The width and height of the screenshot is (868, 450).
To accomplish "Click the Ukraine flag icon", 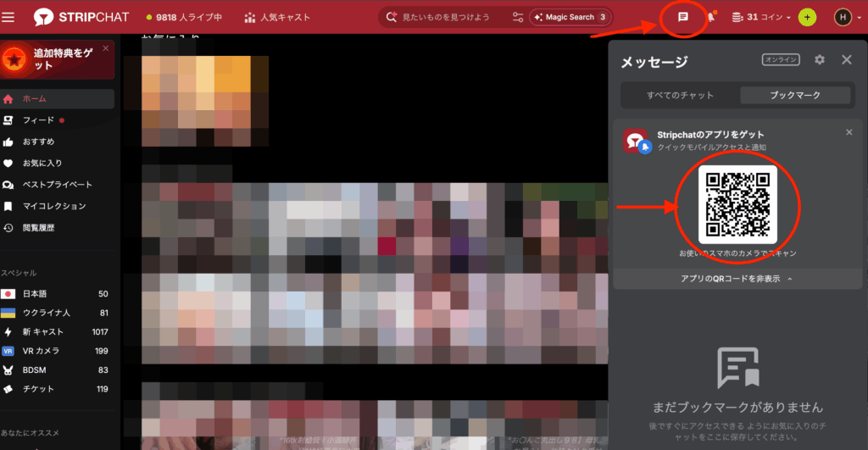I will pyautogui.click(x=8, y=313).
